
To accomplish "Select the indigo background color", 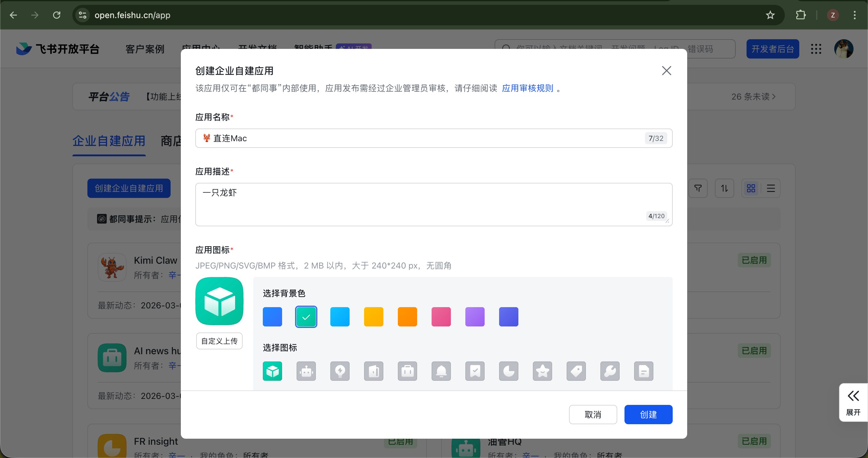I will (508, 317).
